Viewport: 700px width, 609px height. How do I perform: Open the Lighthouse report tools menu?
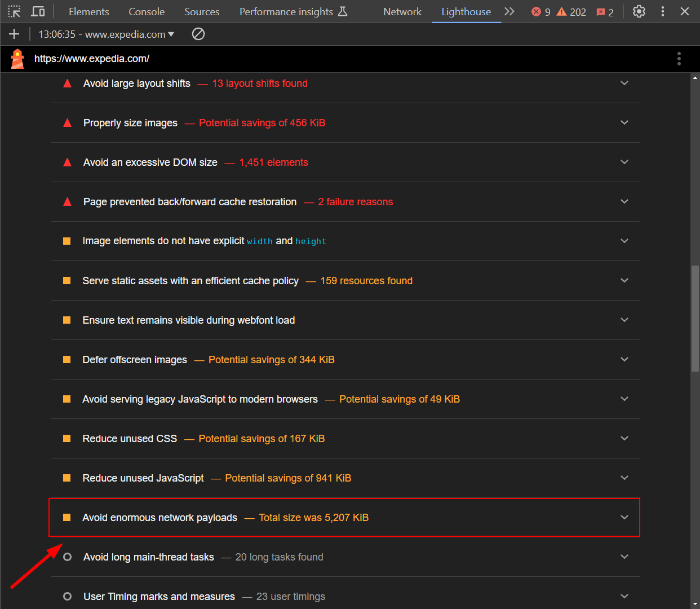(679, 59)
